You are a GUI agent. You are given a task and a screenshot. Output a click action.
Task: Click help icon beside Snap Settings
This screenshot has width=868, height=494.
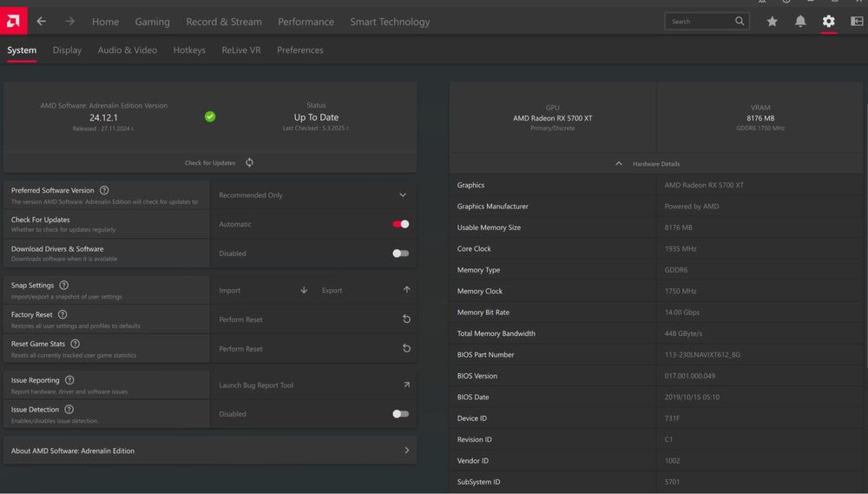coord(63,286)
